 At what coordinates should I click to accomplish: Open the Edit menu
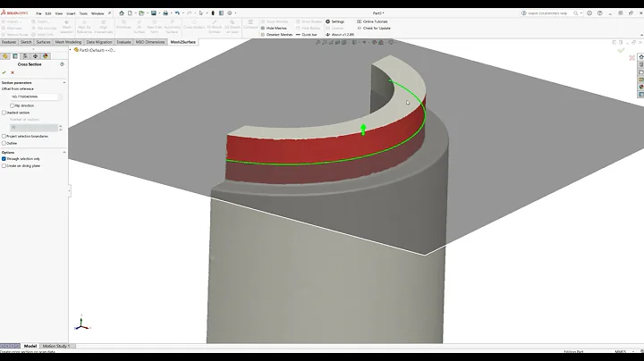pos(48,13)
